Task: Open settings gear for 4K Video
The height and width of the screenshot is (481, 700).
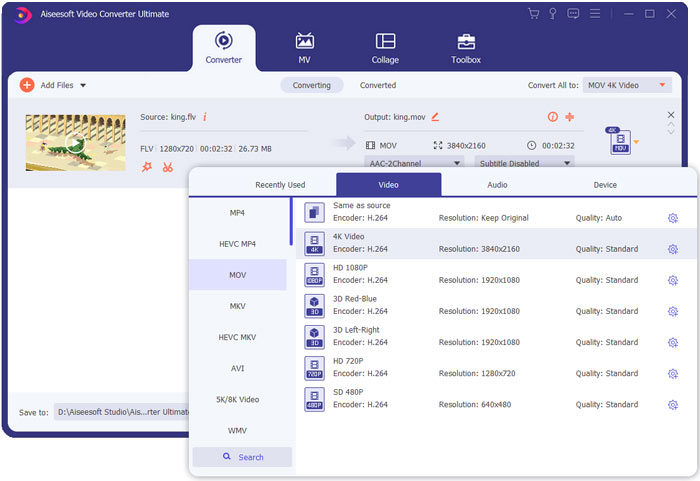Action: point(673,249)
